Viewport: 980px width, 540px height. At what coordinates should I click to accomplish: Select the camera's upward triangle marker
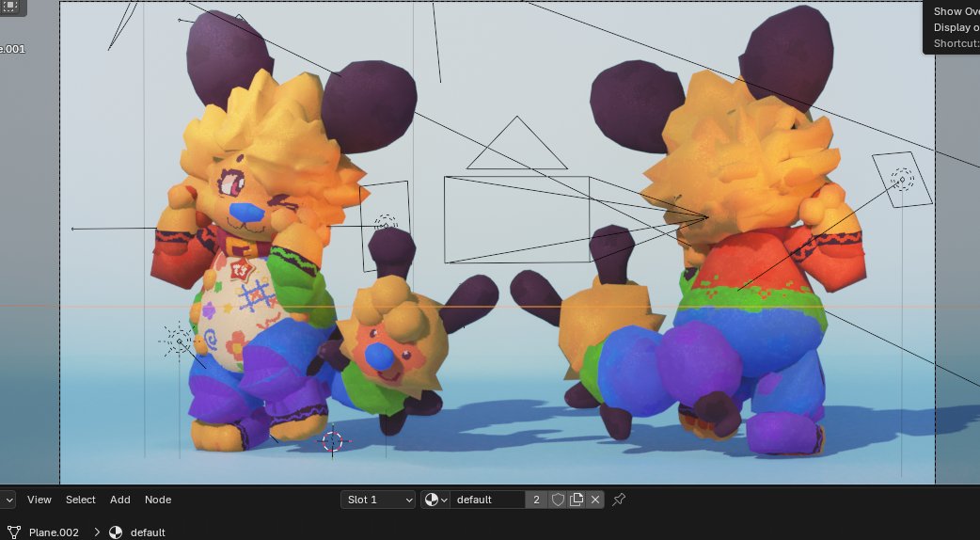click(517, 142)
